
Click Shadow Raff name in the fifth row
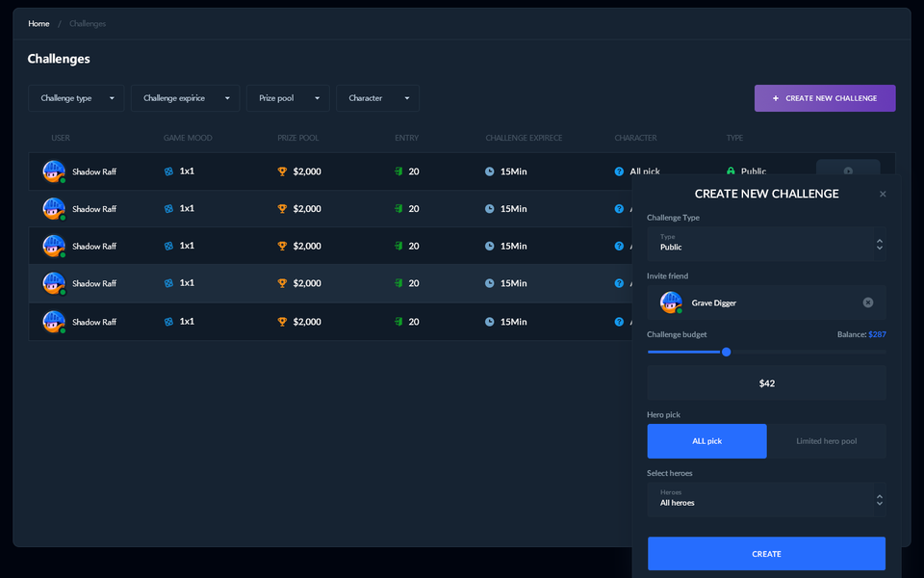click(94, 322)
